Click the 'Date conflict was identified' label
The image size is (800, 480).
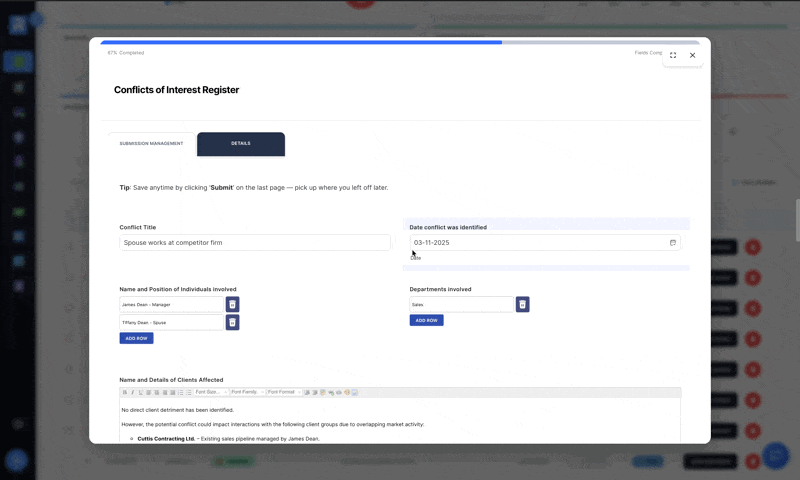click(x=448, y=228)
